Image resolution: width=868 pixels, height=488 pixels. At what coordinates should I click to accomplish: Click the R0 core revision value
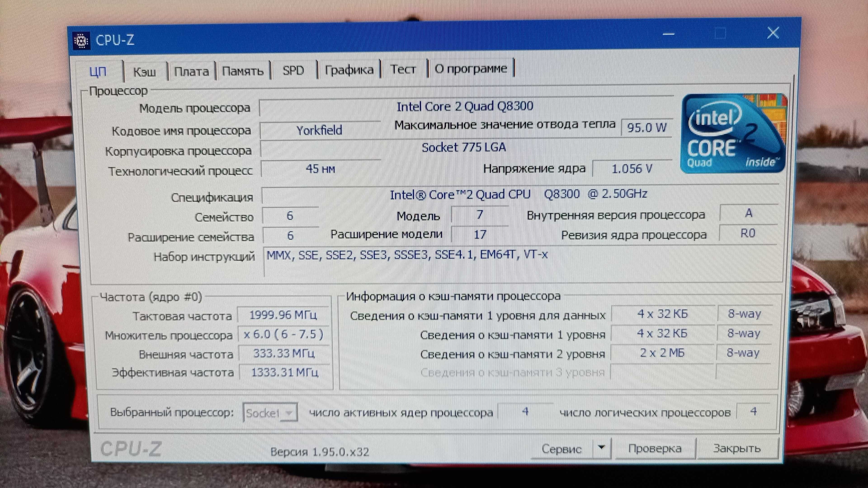point(748,233)
